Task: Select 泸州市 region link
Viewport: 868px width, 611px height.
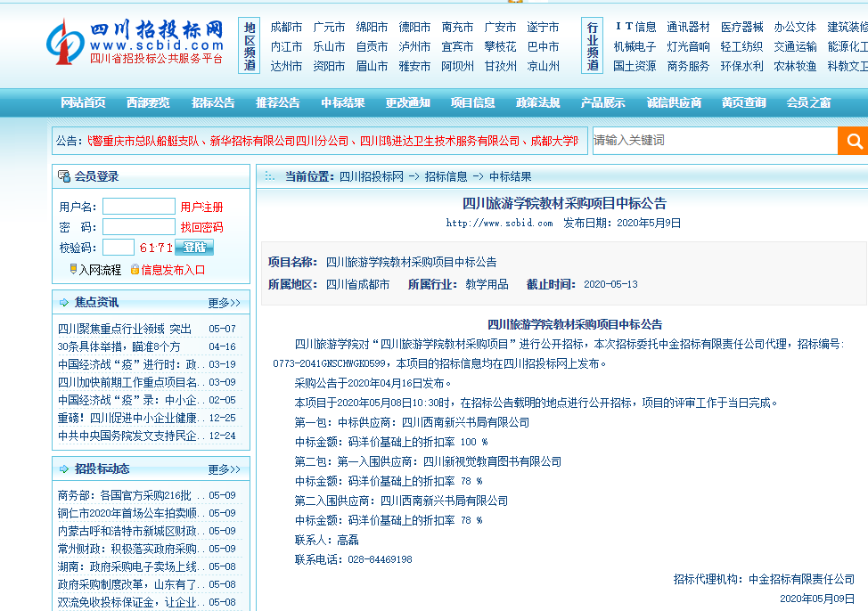Action: tap(414, 46)
